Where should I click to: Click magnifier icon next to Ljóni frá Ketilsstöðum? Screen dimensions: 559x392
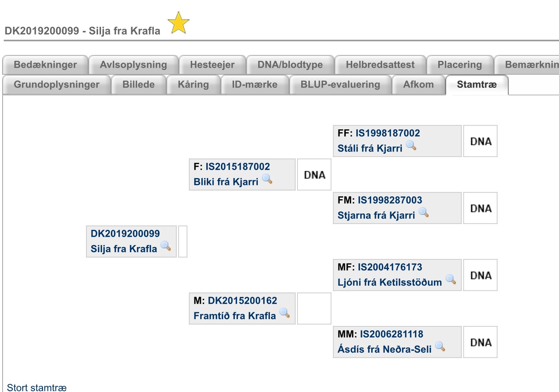[x=451, y=279]
